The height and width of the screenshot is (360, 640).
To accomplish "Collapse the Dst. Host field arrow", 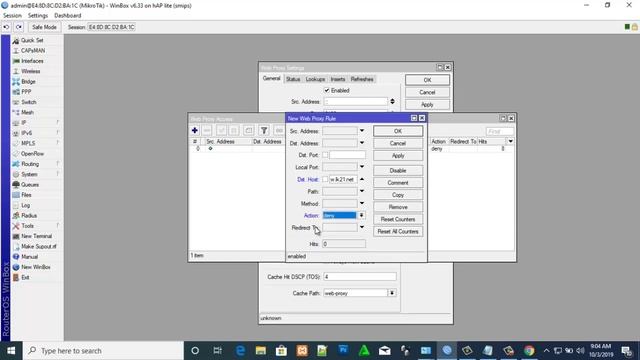I will (x=362, y=179).
